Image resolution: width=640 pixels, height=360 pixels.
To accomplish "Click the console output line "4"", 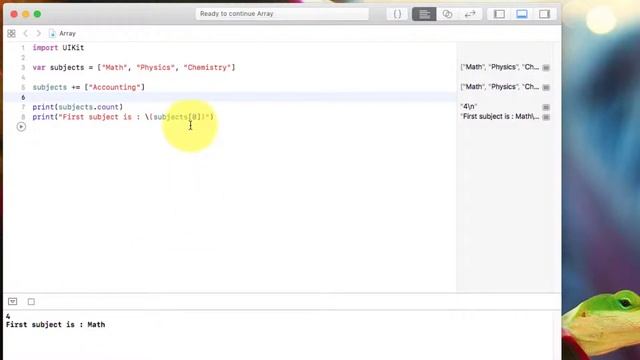I will coord(8,316).
